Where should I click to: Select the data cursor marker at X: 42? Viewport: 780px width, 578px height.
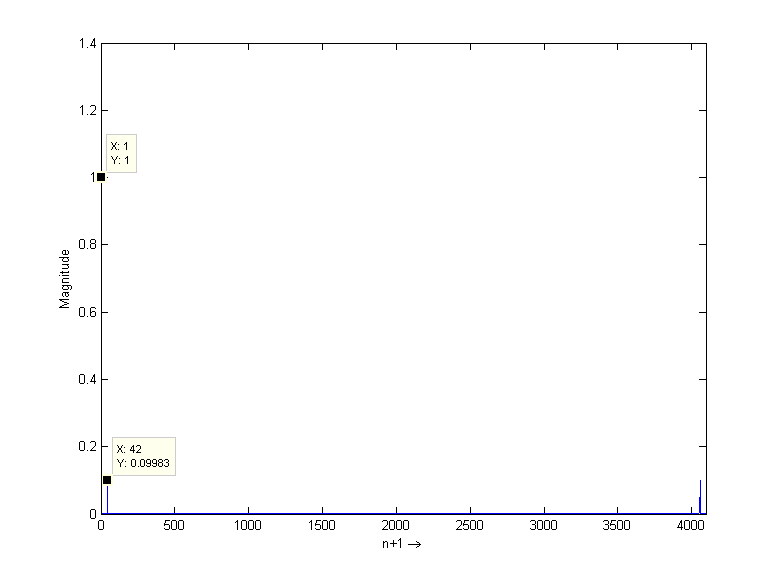[107, 480]
